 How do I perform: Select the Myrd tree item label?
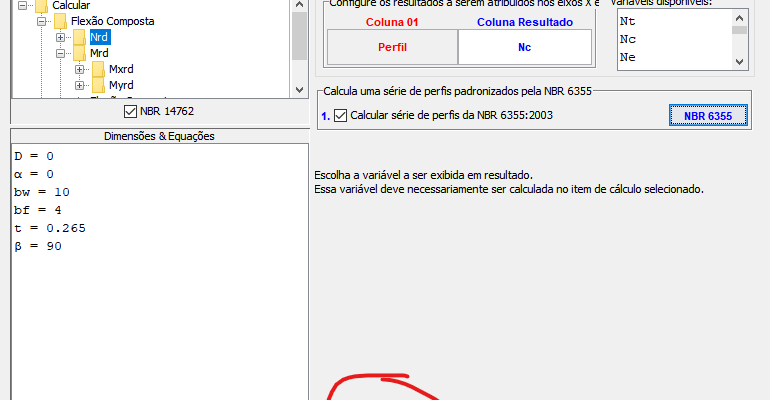click(x=121, y=85)
